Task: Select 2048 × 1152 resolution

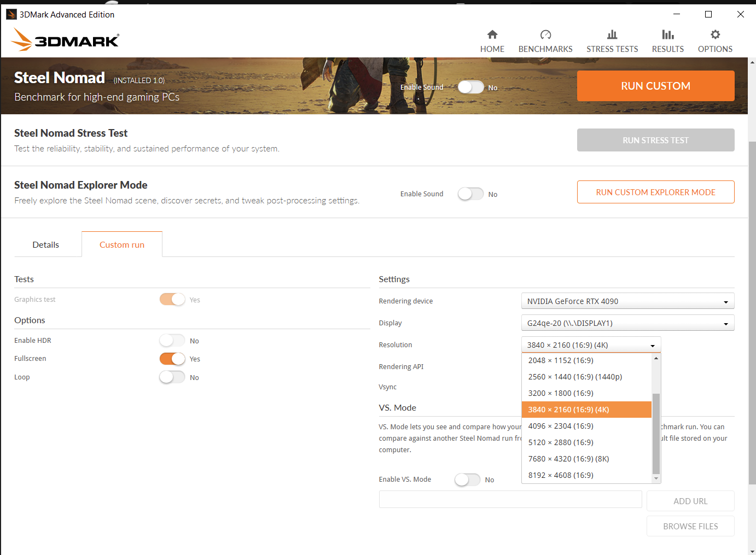Action: pos(587,360)
